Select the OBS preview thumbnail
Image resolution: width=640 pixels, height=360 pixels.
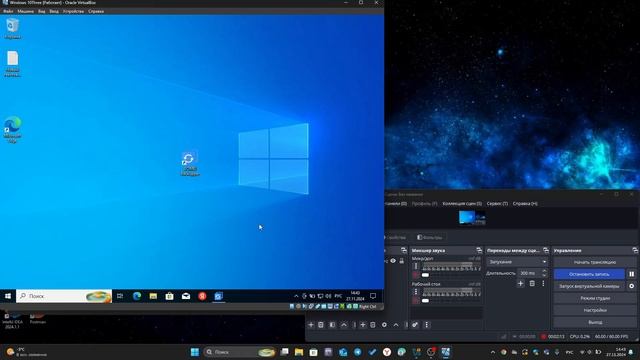pyautogui.click(x=472, y=218)
